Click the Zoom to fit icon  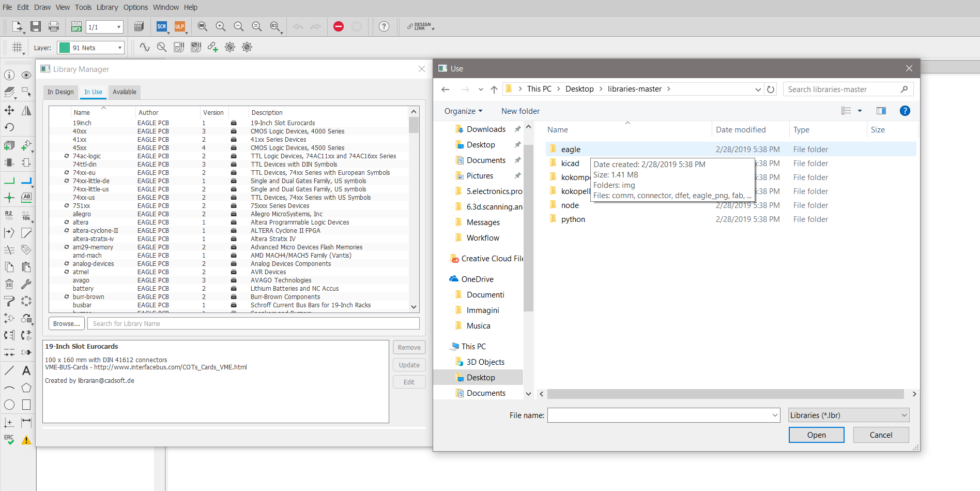(203, 26)
